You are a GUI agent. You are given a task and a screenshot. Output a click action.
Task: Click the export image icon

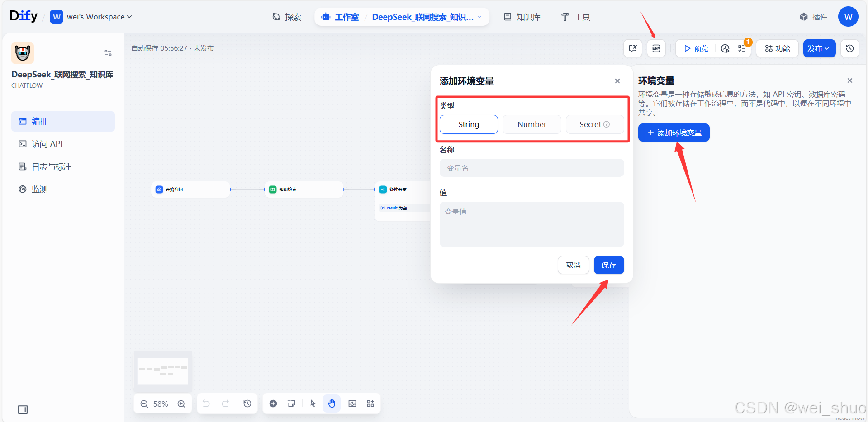pos(352,403)
